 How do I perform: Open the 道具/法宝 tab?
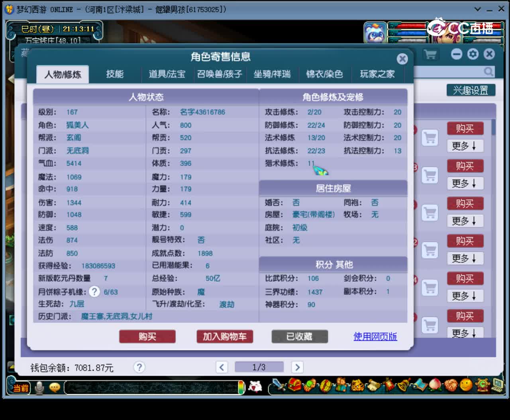[x=167, y=74]
